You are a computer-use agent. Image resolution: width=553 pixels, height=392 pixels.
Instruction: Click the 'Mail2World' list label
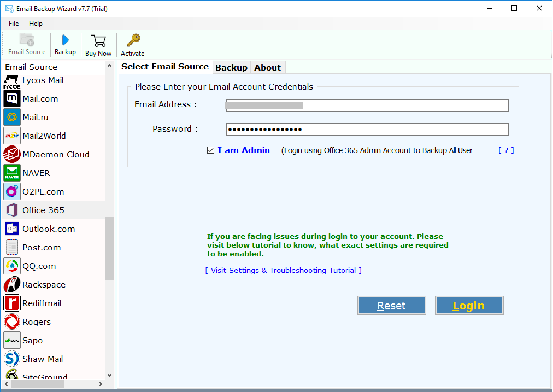coord(44,136)
